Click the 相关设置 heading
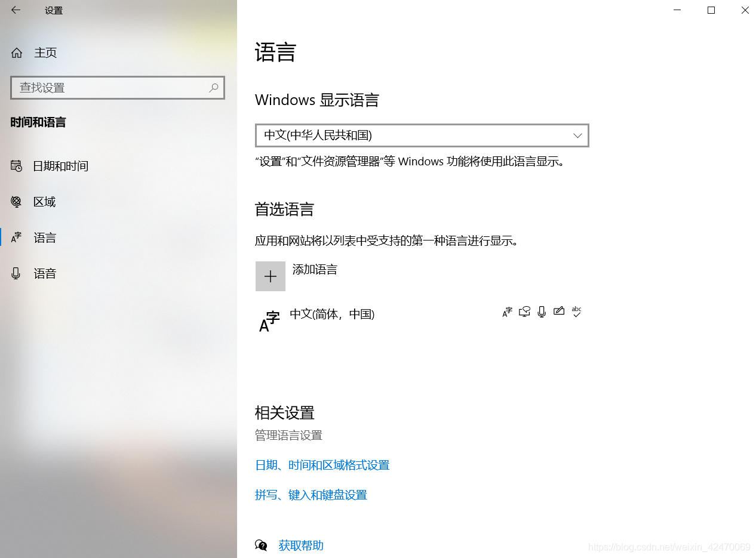Image resolution: width=756 pixels, height=558 pixels. pos(284,412)
